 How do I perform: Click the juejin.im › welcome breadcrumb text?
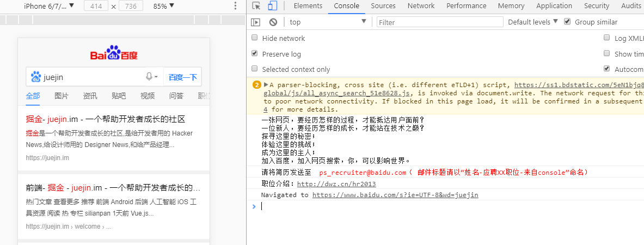click(x=68, y=226)
